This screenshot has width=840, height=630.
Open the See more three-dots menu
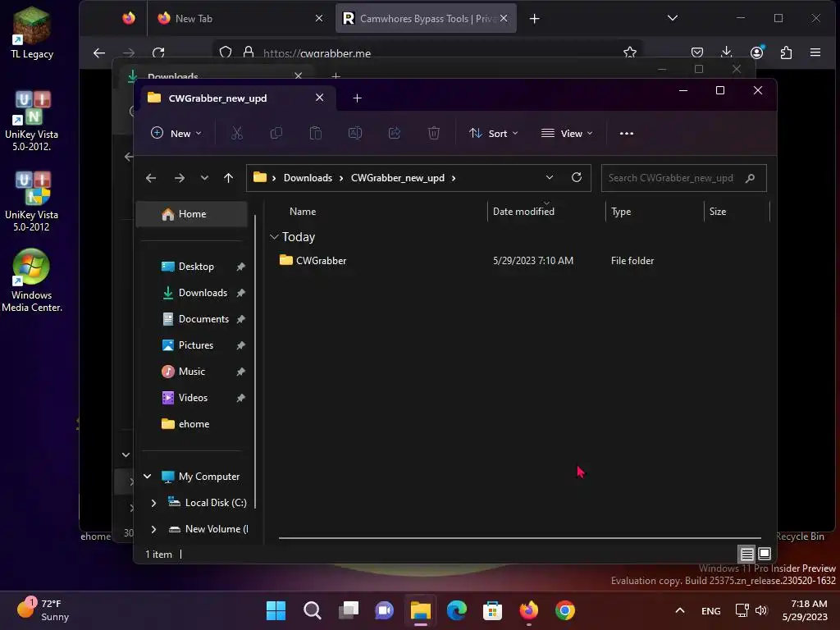(x=626, y=134)
